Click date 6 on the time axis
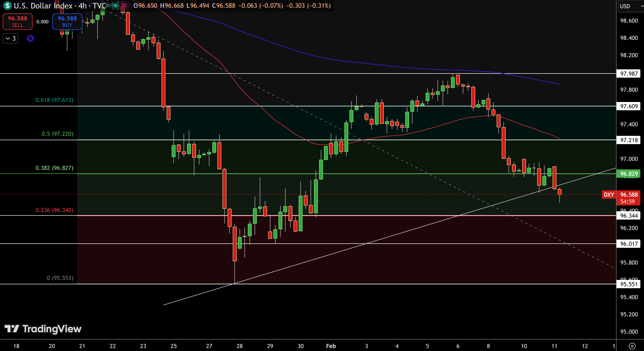 [x=458, y=346]
